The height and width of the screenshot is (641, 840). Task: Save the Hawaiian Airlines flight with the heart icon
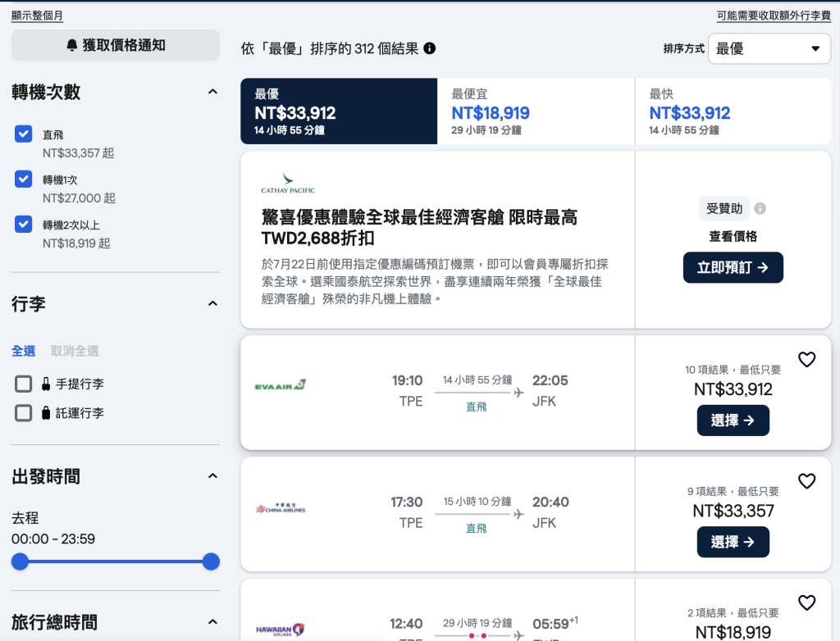point(807,602)
